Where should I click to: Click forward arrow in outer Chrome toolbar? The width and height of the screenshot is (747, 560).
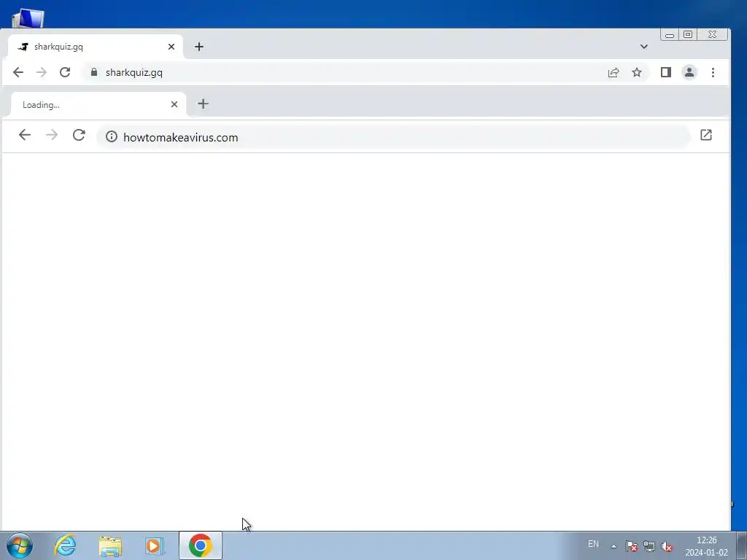[x=42, y=72]
